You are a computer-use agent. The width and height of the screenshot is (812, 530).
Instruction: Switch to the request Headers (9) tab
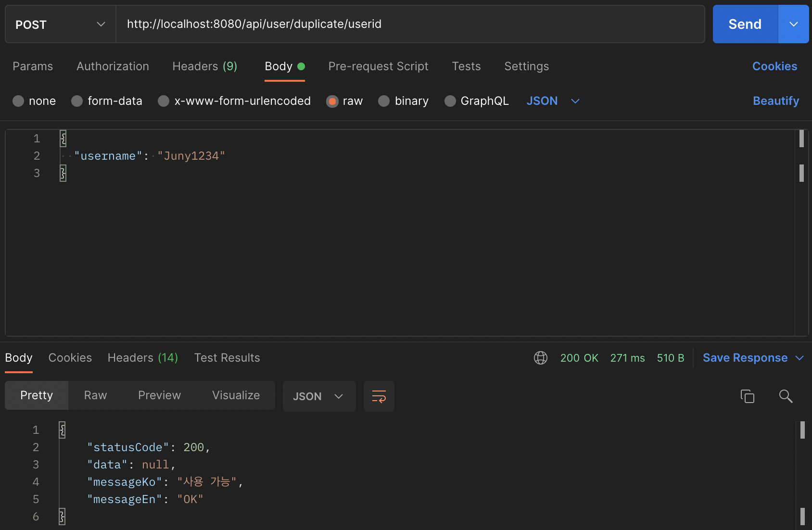(x=205, y=66)
